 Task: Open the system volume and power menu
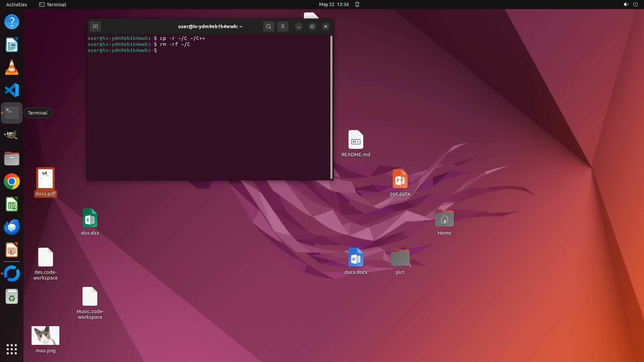630,4
